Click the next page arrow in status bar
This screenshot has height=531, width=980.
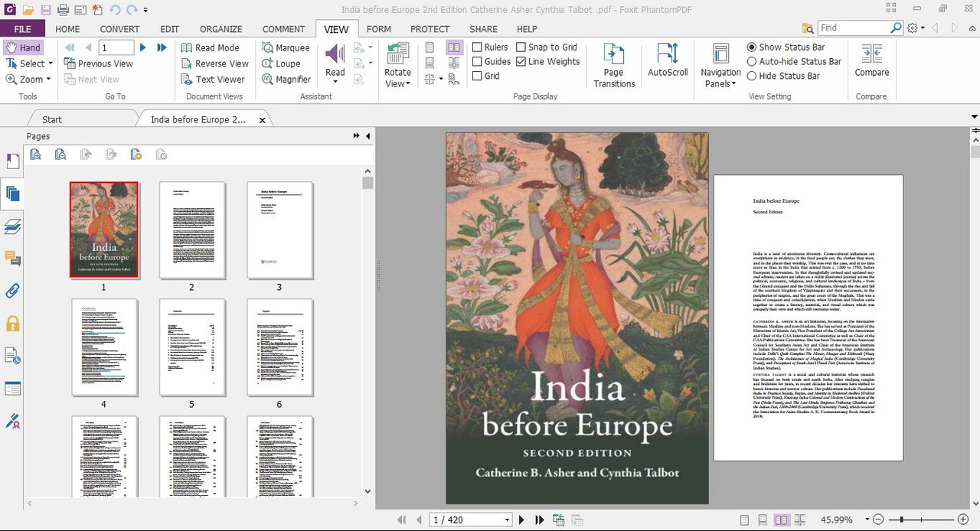point(522,520)
